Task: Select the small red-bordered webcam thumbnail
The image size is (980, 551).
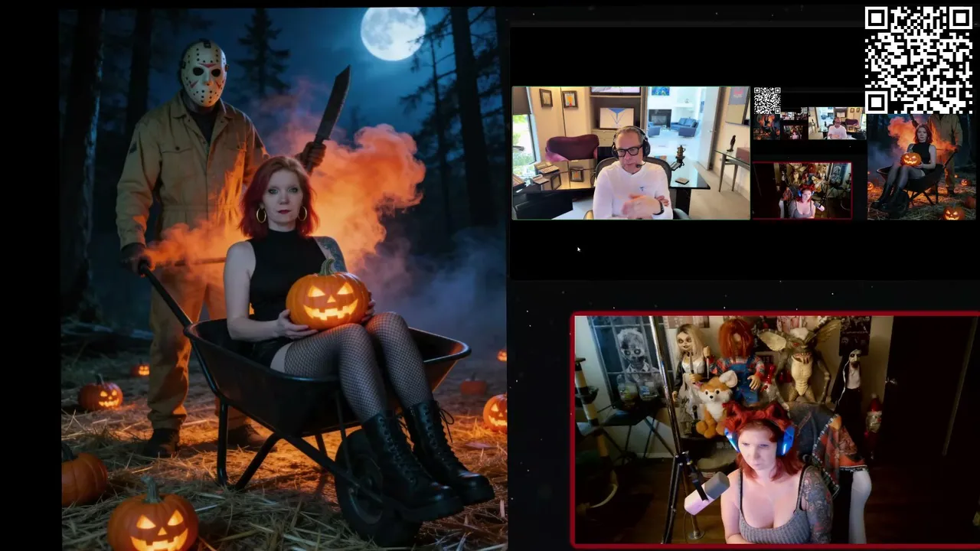Action: 802,191
